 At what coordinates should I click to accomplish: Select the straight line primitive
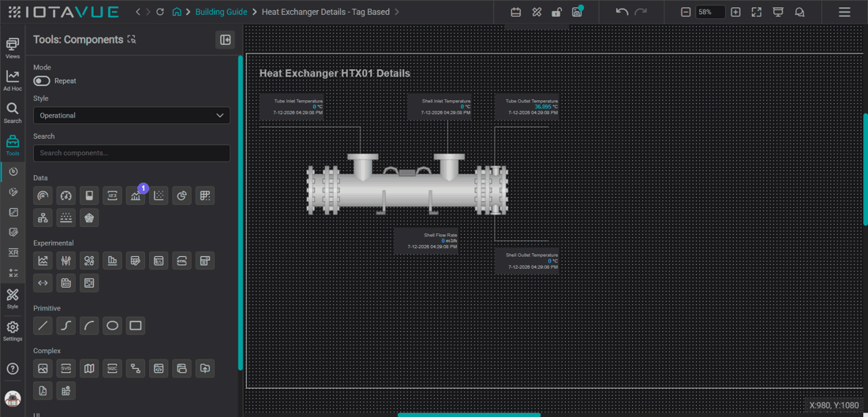click(43, 326)
